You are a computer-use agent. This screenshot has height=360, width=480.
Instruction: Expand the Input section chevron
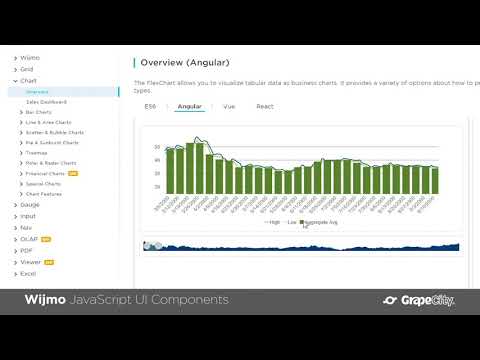coord(15,217)
